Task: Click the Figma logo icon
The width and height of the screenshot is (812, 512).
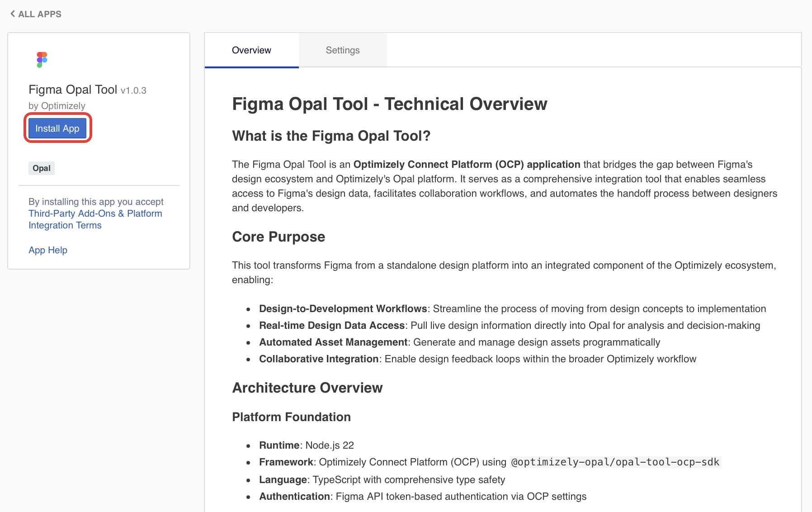Action: [42, 60]
